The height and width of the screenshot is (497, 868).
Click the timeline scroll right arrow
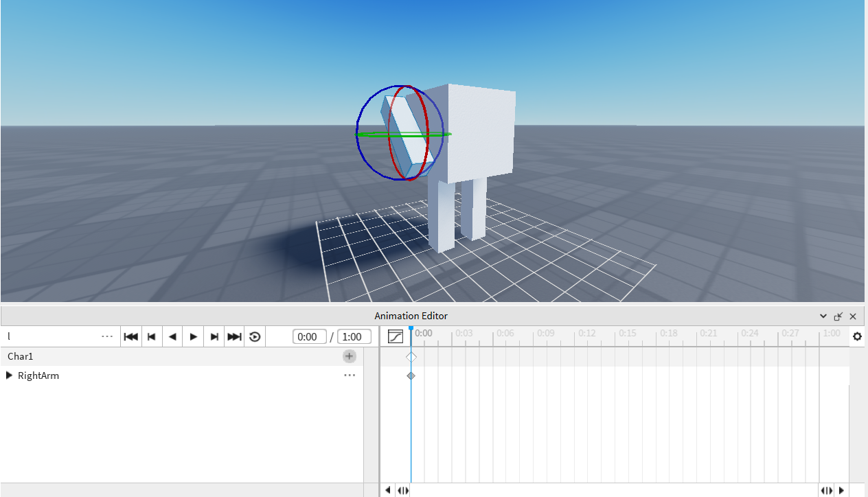(842, 490)
